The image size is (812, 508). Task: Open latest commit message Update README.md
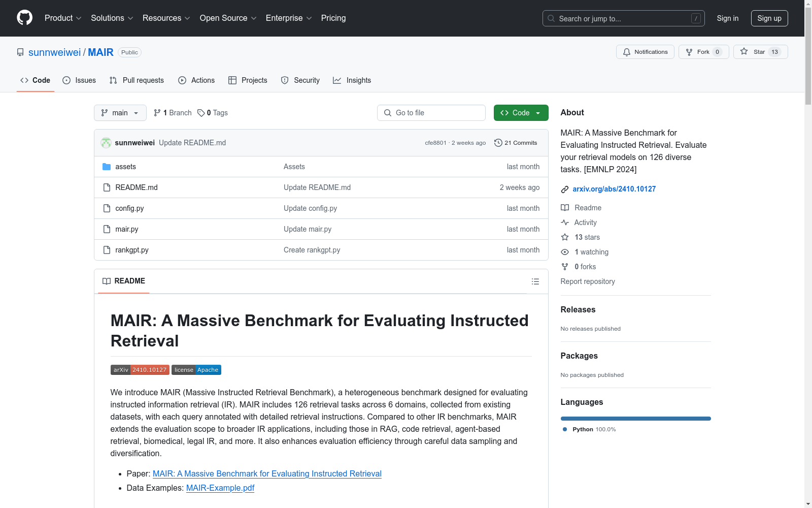[192, 143]
